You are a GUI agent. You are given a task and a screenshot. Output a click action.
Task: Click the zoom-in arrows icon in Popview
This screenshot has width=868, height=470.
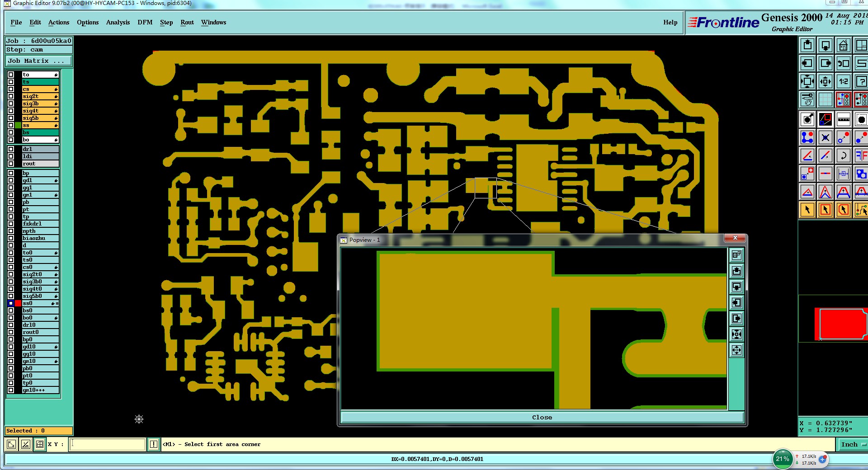[736, 334]
